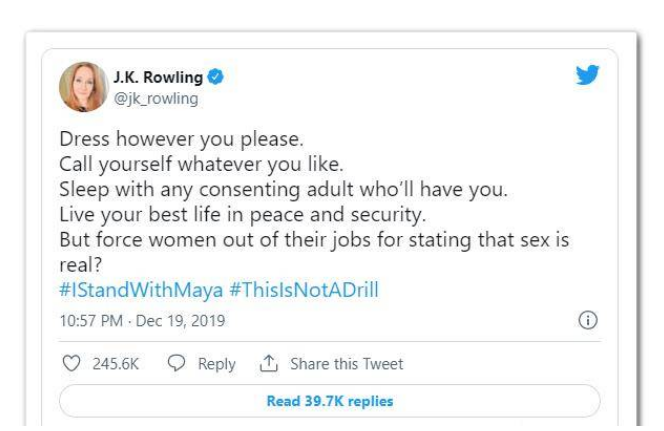The image size is (664, 431).
Task: Like the tweet with the heart icon
Action: 69,364
